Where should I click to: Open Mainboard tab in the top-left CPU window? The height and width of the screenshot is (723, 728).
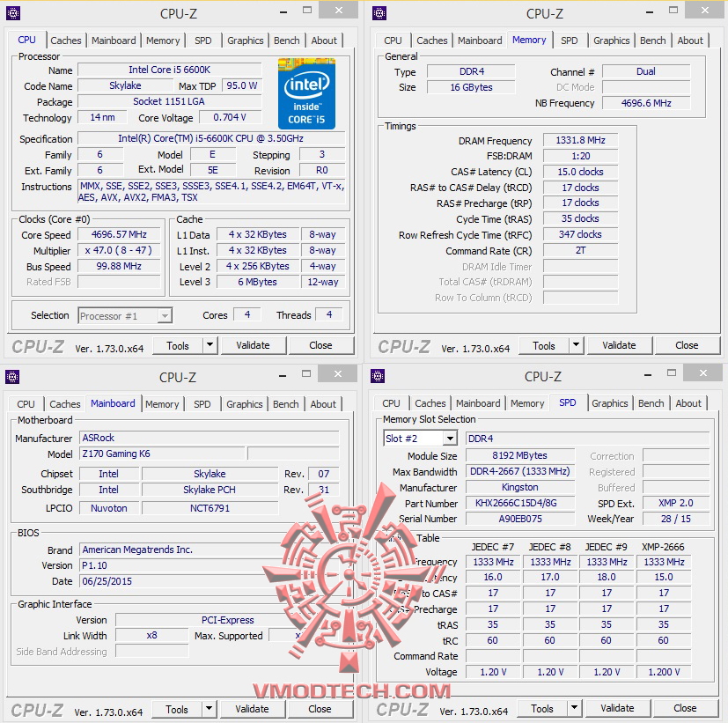pyautogui.click(x=114, y=41)
